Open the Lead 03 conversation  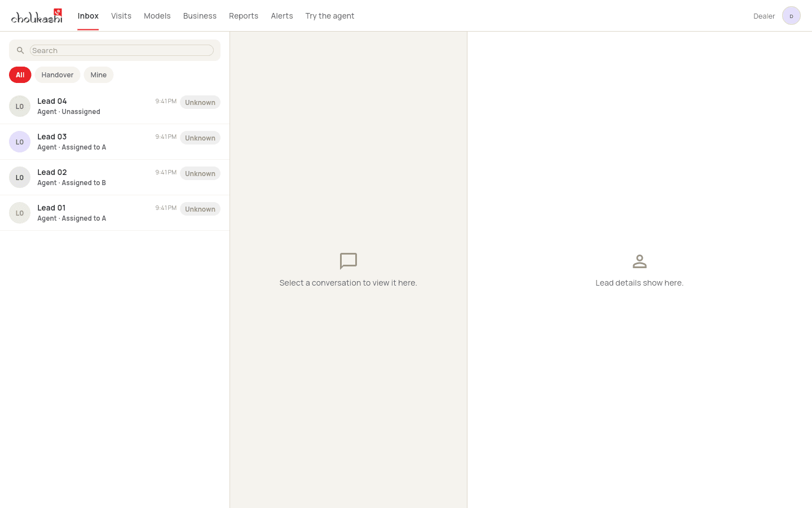[x=114, y=142]
